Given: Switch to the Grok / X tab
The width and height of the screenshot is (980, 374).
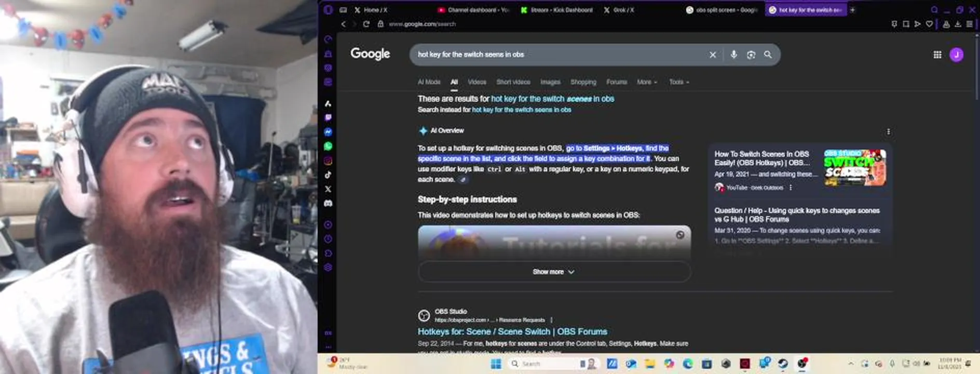Looking at the screenshot, I should pyautogui.click(x=619, y=10).
